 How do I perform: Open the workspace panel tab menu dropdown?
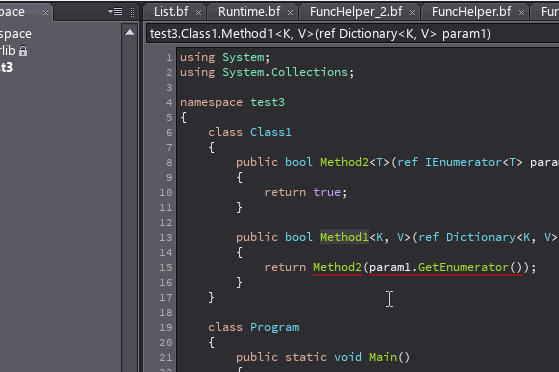(115, 12)
